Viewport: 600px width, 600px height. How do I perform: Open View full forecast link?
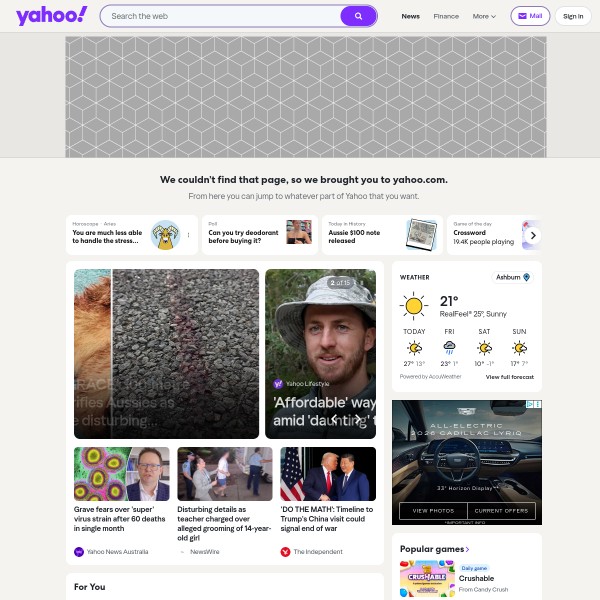click(510, 377)
